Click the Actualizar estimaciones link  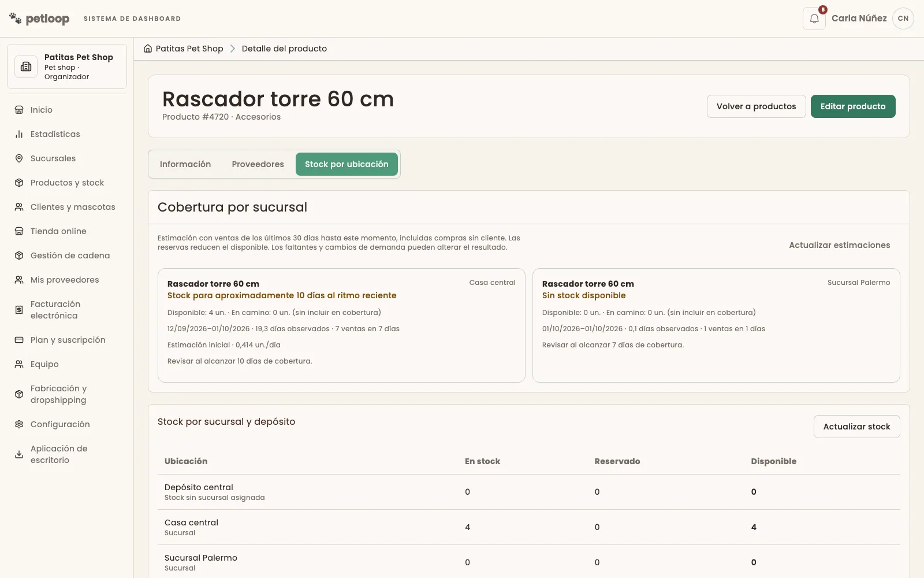click(x=840, y=245)
